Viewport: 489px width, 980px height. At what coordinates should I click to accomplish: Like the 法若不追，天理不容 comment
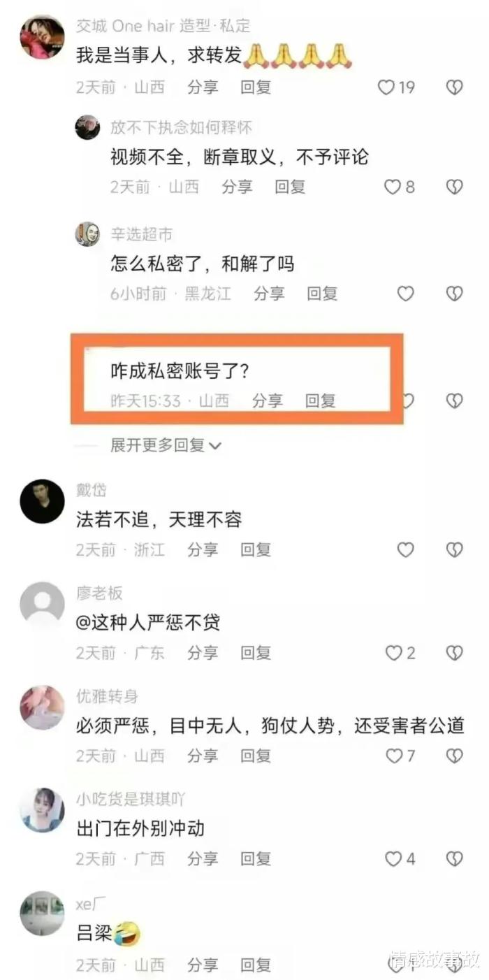[406, 550]
